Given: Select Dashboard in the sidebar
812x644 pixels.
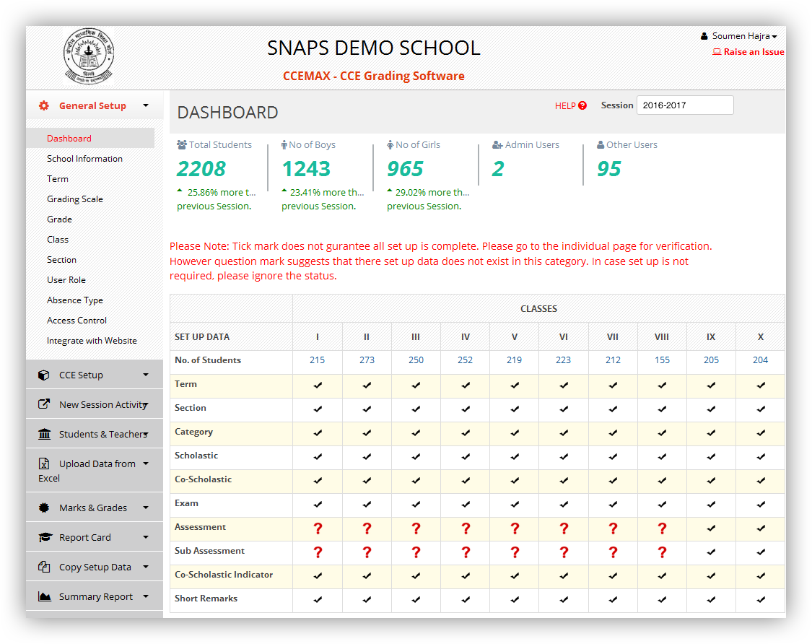Looking at the screenshot, I should 69,138.
